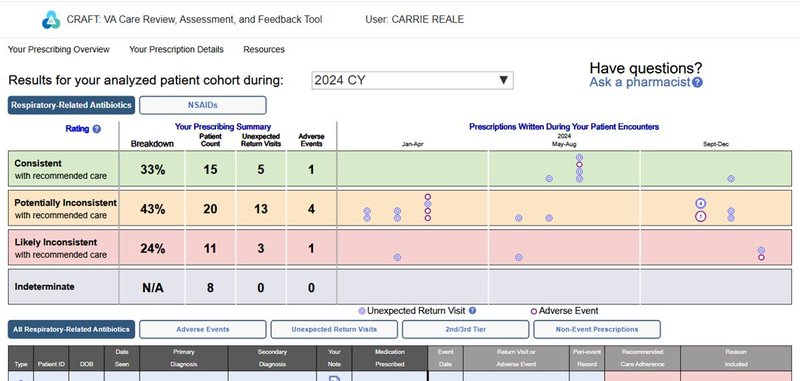Go to Your Prescribing Overview tab

click(x=59, y=49)
